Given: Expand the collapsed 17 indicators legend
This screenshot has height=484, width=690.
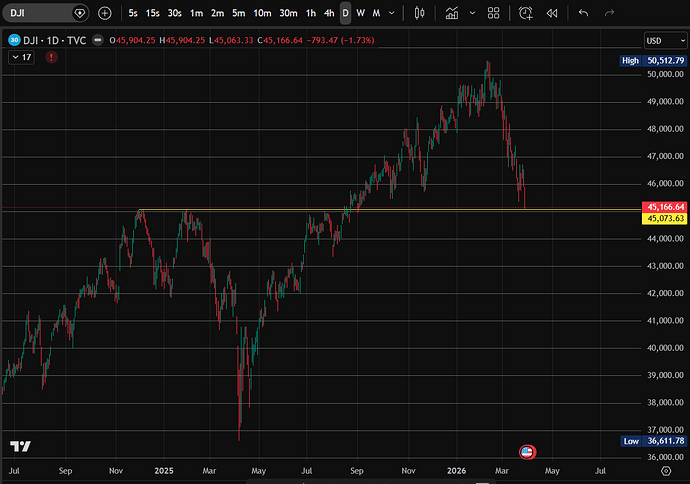Looking at the screenshot, I should click(20, 58).
